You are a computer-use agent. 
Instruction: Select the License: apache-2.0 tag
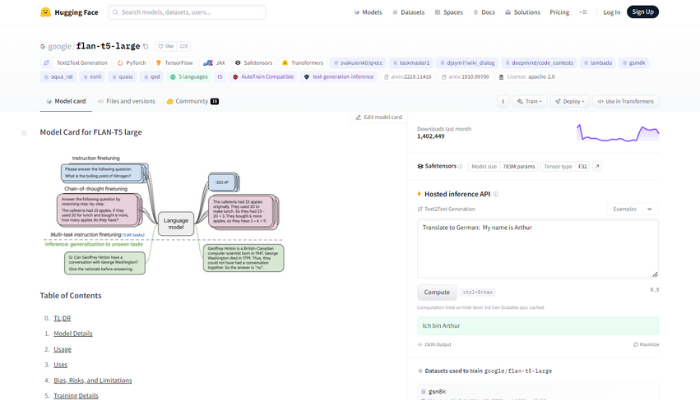(x=527, y=77)
